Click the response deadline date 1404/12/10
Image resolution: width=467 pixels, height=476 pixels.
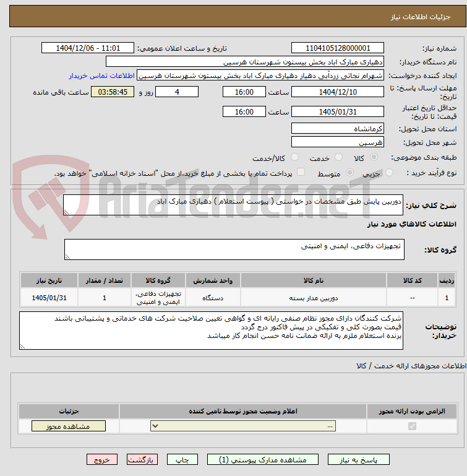338,92
